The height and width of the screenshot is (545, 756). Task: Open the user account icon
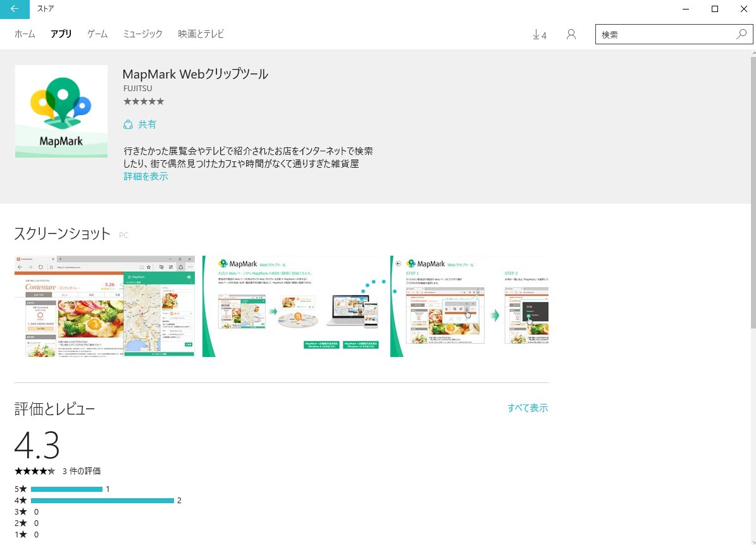(x=571, y=35)
